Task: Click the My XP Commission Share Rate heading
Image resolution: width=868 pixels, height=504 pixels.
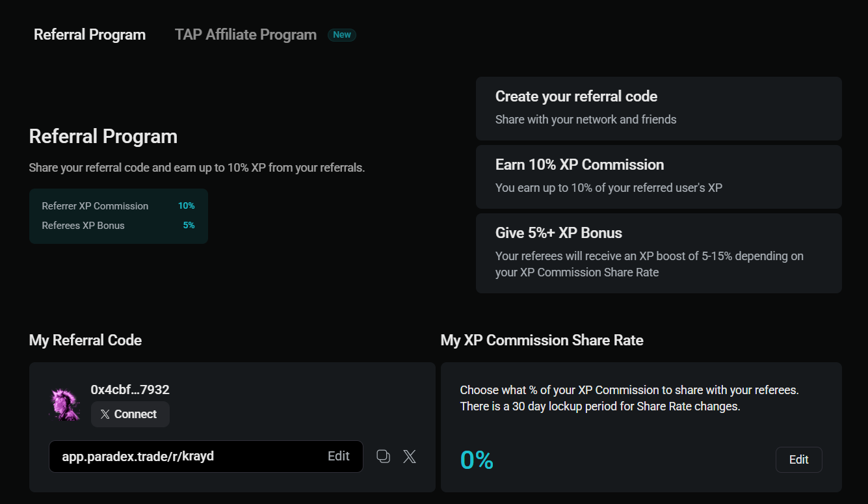Action: pos(542,339)
